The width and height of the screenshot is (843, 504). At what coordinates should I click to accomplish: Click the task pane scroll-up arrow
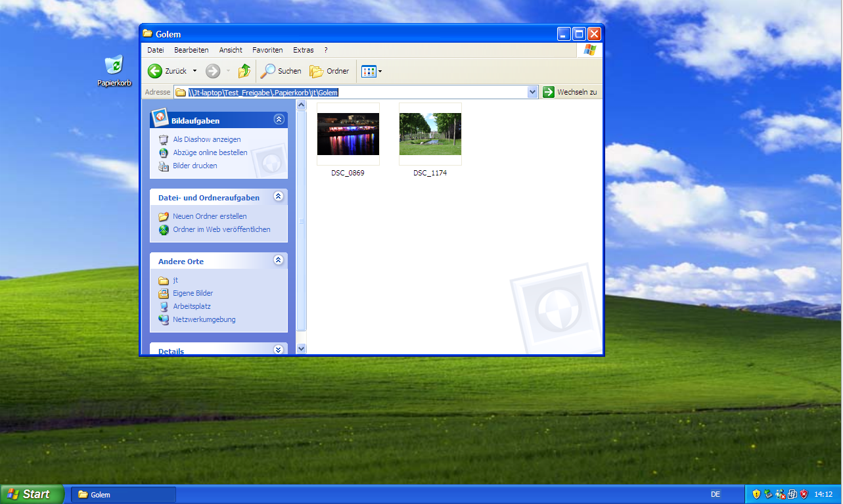(x=302, y=105)
